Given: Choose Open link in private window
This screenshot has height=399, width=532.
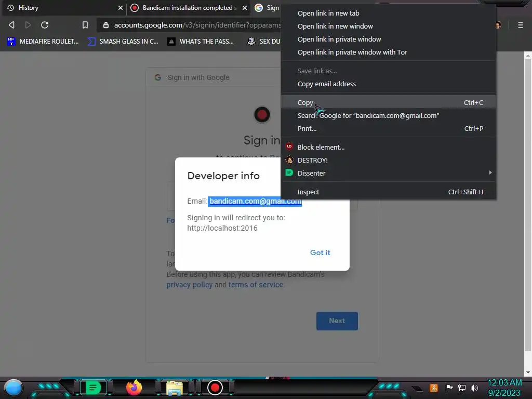Looking at the screenshot, I should point(389,39).
